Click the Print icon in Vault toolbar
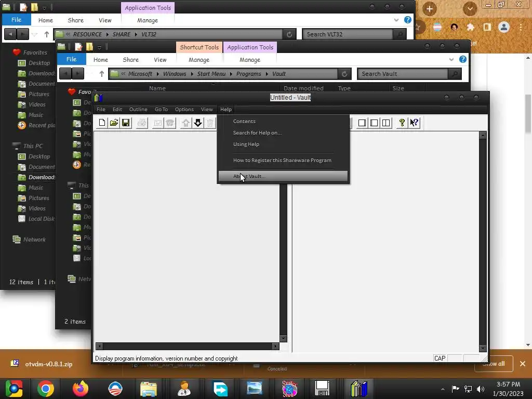The height and width of the screenshot is (399, 532). pyautogui.click(x=142, y=123)
